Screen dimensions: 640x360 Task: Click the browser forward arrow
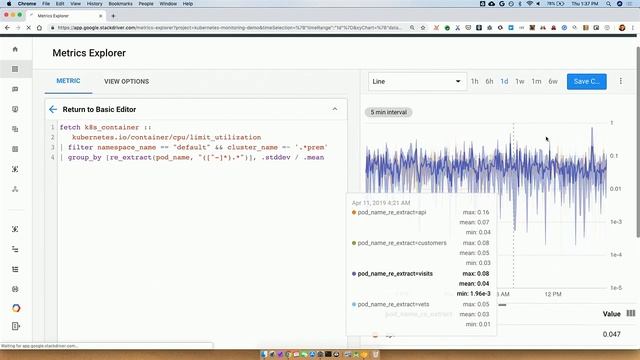(18, 28)
